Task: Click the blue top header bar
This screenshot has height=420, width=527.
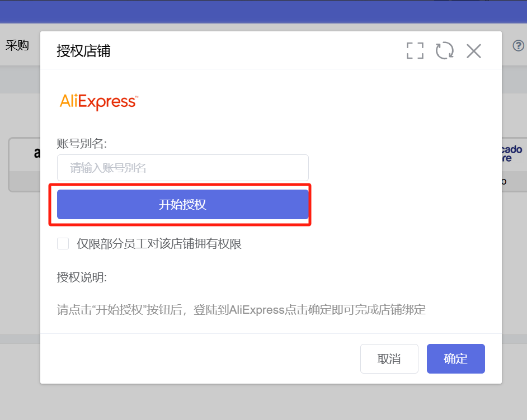Action: tap(263, 12)
